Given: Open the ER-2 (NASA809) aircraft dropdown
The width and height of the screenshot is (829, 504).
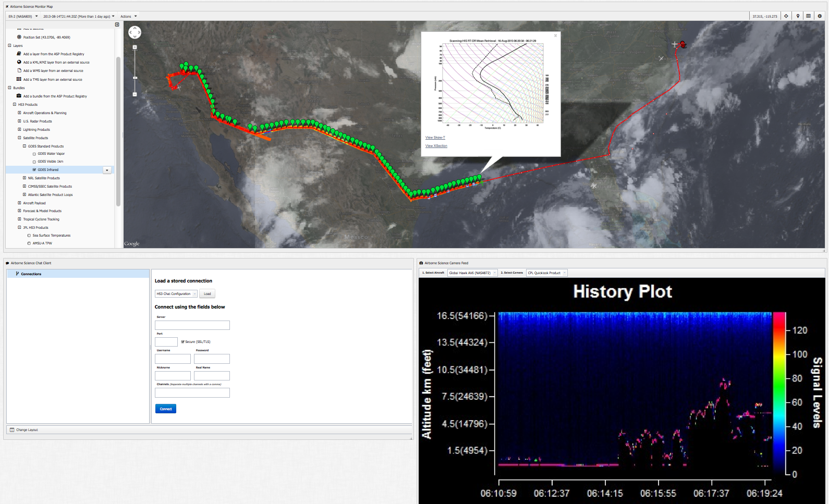Looking at the screenshot, I should click(23, 16).
